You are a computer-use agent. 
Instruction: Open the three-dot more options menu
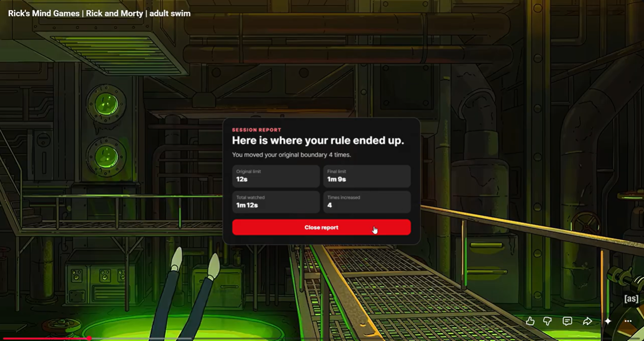pos(628,321)
